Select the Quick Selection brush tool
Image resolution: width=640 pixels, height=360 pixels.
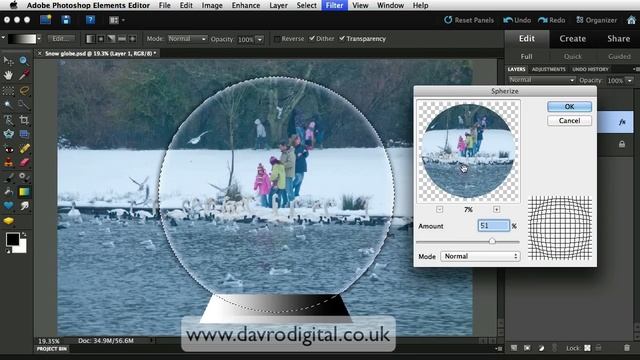tap(24, 105)
